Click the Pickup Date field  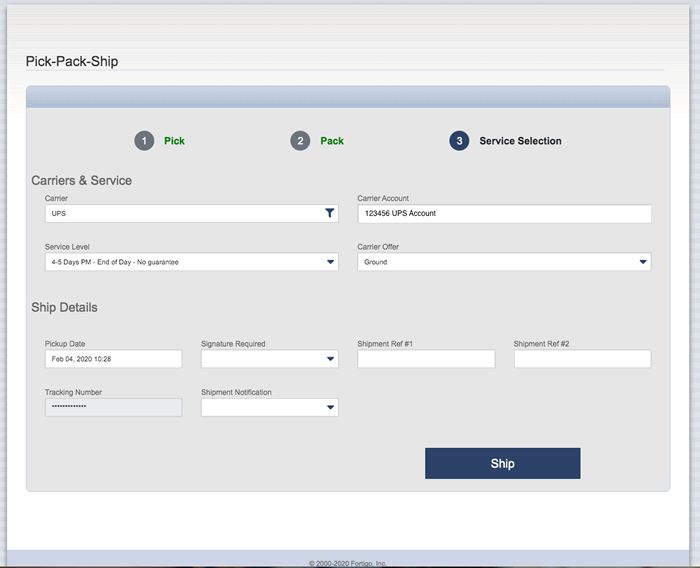point(113,359)
